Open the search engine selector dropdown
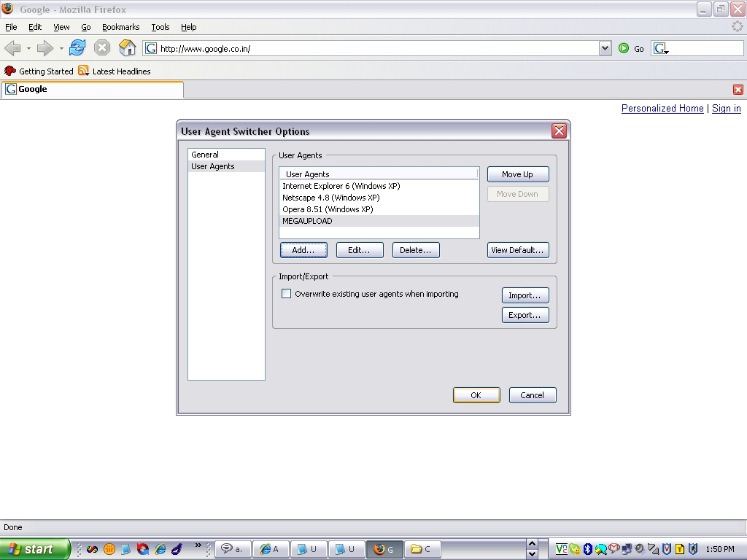747x560 pixels. tap(661, 48)
